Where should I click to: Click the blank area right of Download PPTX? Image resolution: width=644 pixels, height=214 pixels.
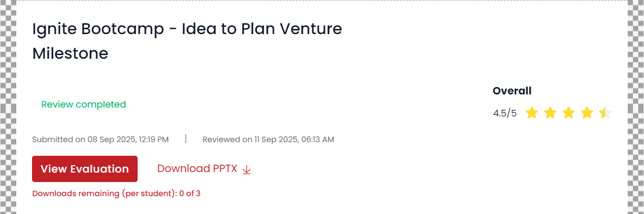click(368, 169)
